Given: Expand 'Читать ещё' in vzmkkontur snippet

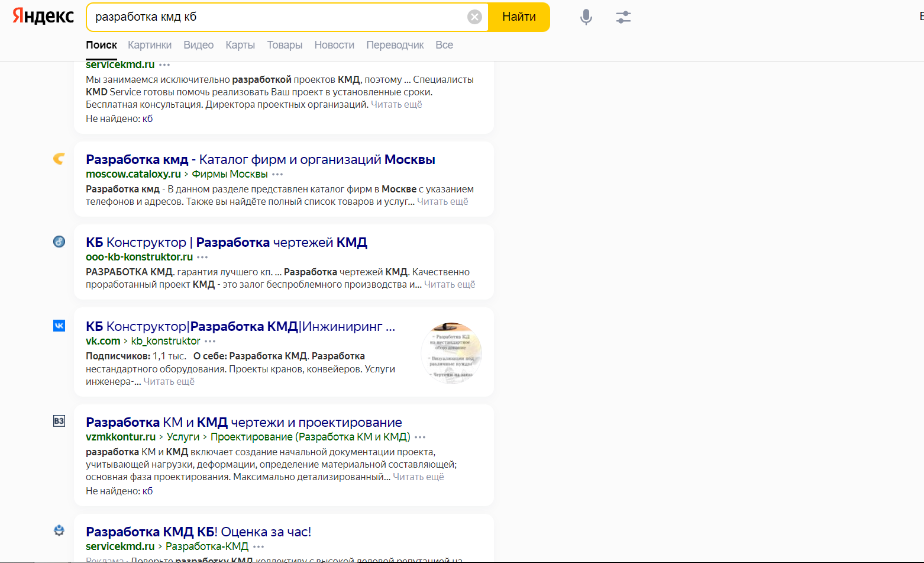Looking at the screenshot, I should [x=418, y=477].
